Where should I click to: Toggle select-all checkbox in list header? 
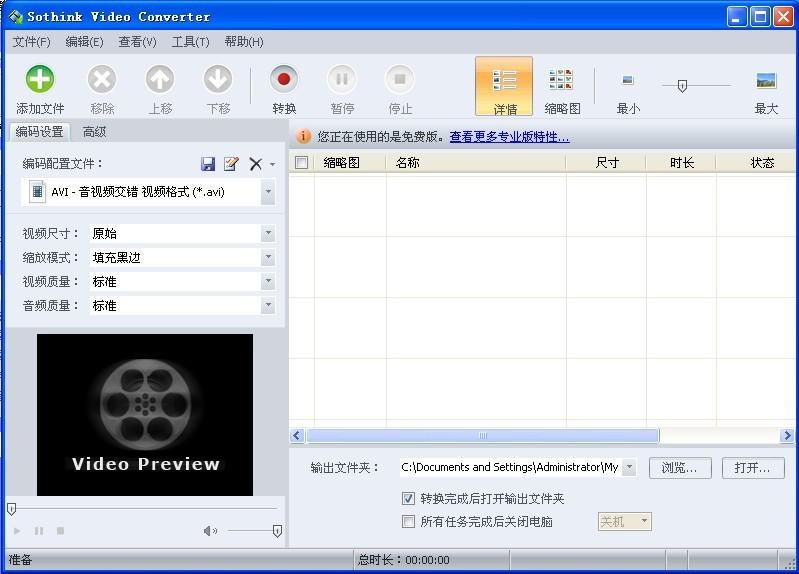click(302, 163)
